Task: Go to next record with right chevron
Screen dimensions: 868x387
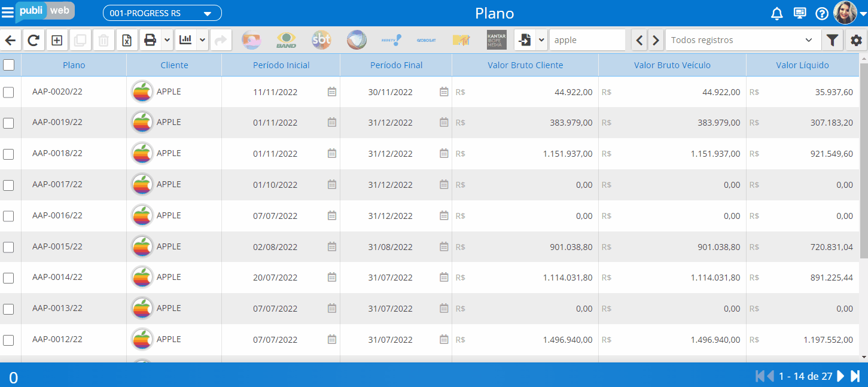Action: [656, 40]
